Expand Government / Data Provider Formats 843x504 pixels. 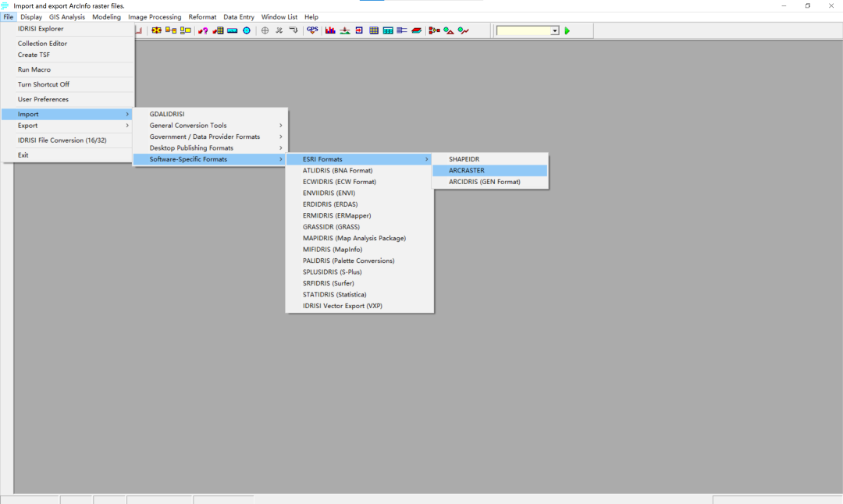(x=210, y=137)
